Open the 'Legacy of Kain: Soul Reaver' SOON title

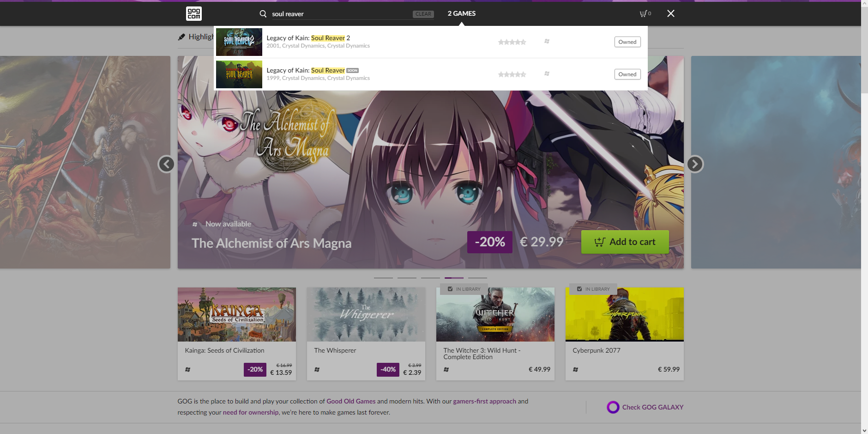pos(306,70)
